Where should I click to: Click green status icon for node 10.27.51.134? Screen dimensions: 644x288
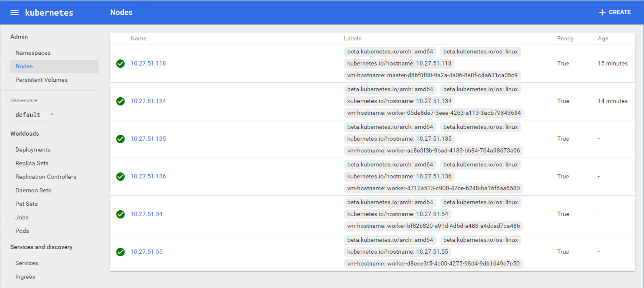[120, 101]
